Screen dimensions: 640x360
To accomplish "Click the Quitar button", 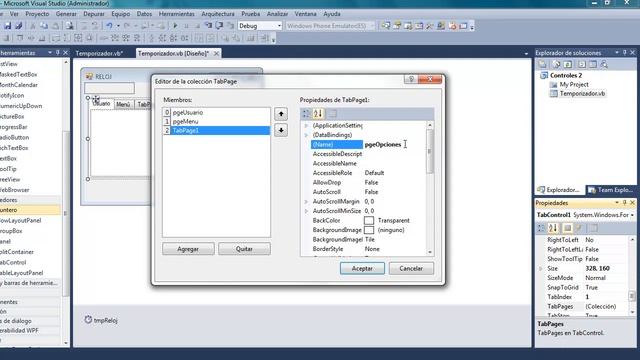I will pyautogui.click(x=244, y=249).
